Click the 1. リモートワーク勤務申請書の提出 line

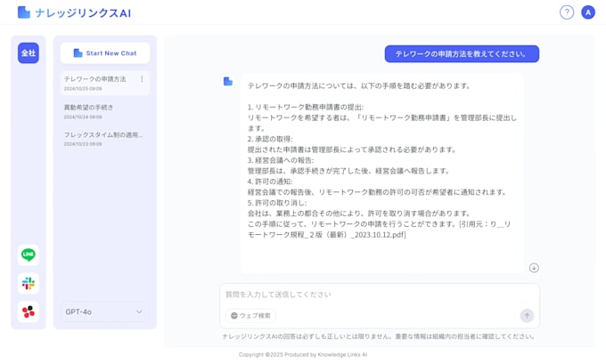pos(306,107)
